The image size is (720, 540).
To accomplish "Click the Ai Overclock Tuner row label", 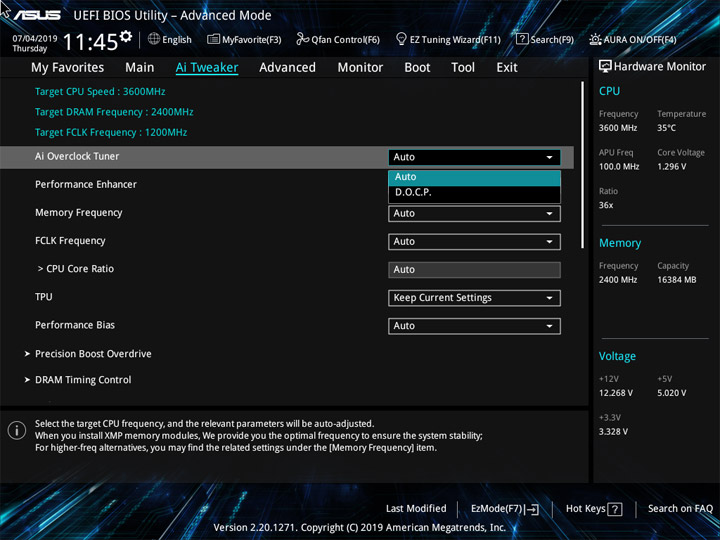I will [x=77, y=157].
